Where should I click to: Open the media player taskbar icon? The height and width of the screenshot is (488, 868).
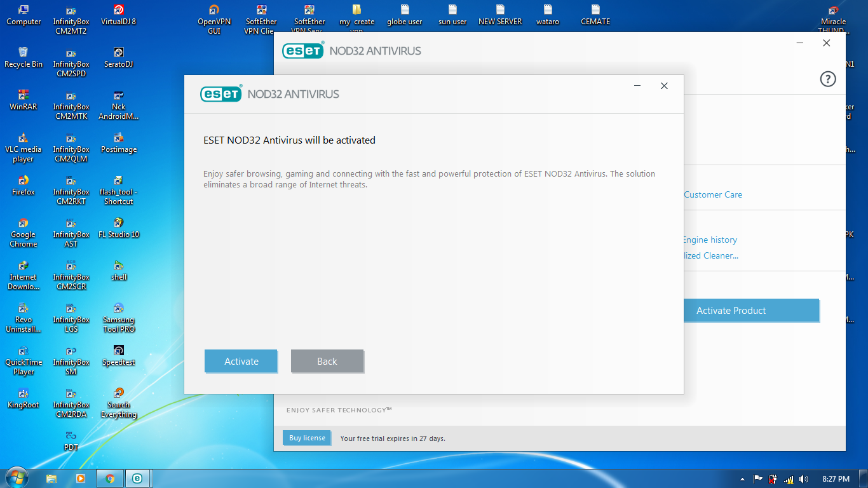pos(81,478)
